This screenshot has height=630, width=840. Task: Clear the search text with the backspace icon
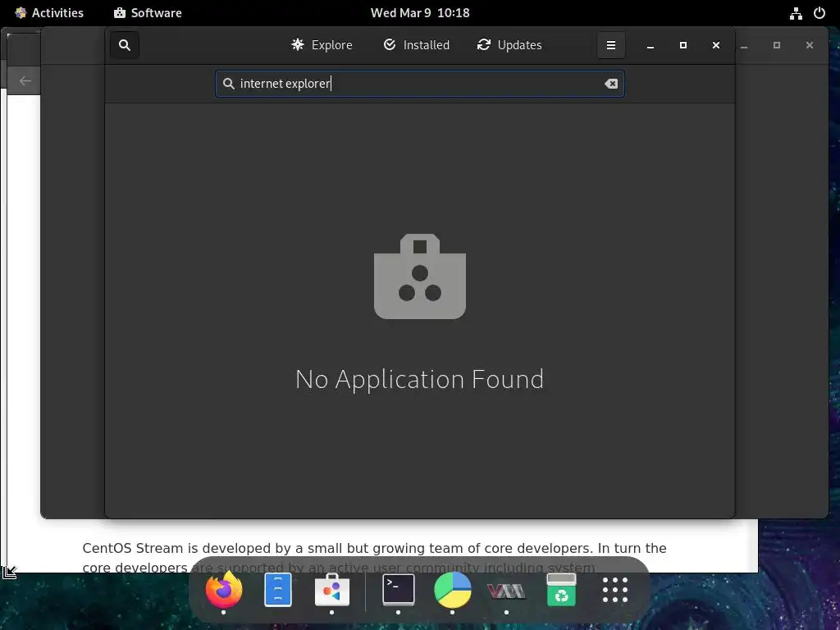[x=610, y=84]
